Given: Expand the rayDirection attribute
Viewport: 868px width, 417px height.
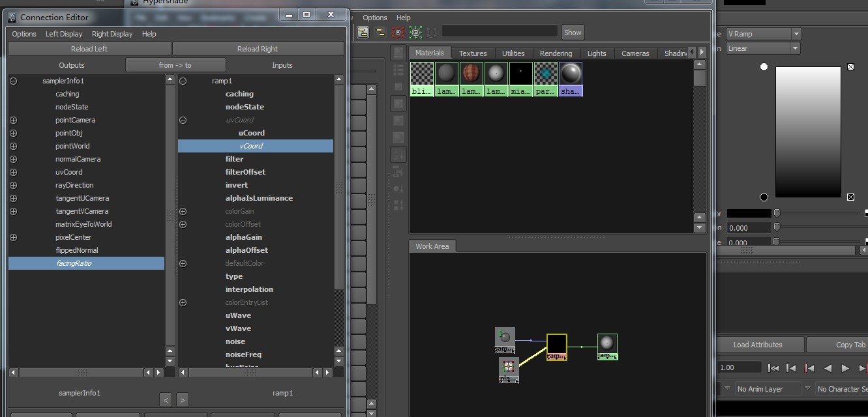Looking at the screenshot, I should 13,185.
